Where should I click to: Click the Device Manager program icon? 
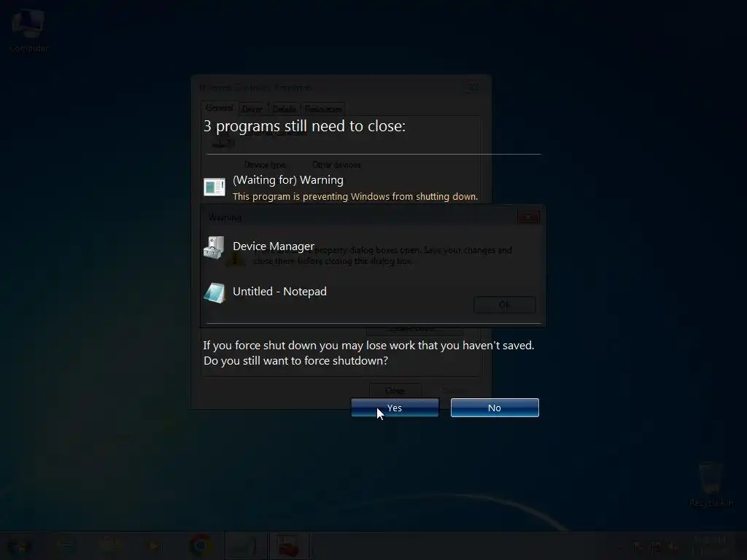click(x=214, y=247)
